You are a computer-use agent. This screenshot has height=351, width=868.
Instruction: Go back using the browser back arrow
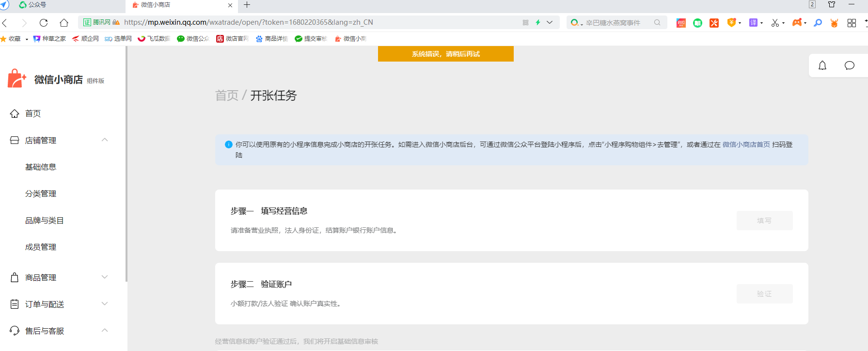(5, 23)
